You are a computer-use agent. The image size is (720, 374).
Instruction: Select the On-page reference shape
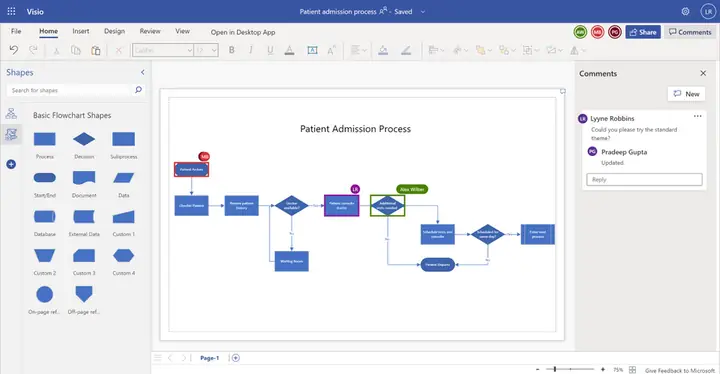click(45, 295)
